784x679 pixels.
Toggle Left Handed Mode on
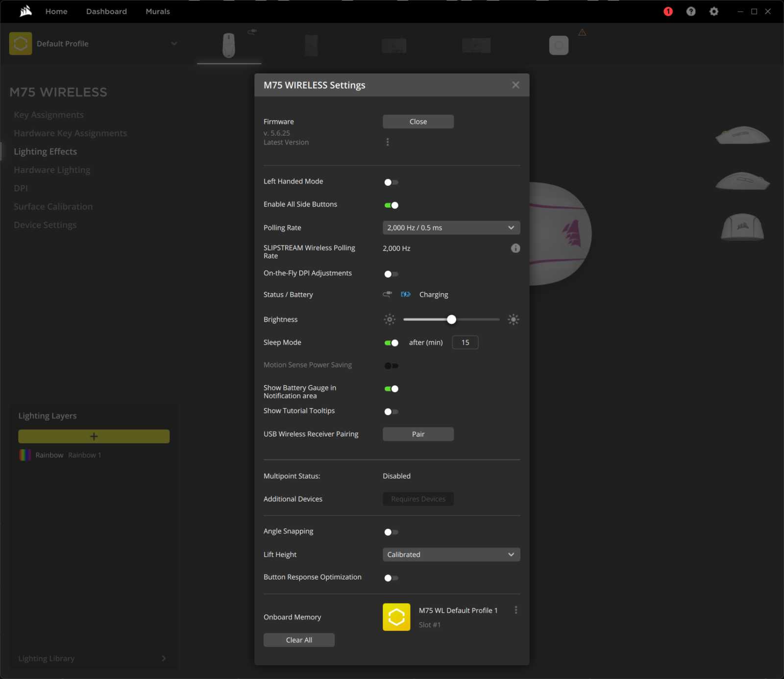pyautogui.click(x=391, y=182)
